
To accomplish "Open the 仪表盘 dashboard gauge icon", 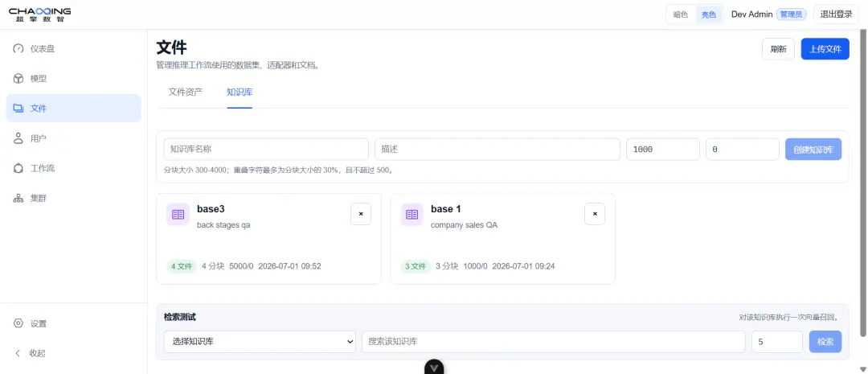I will 18,49.
